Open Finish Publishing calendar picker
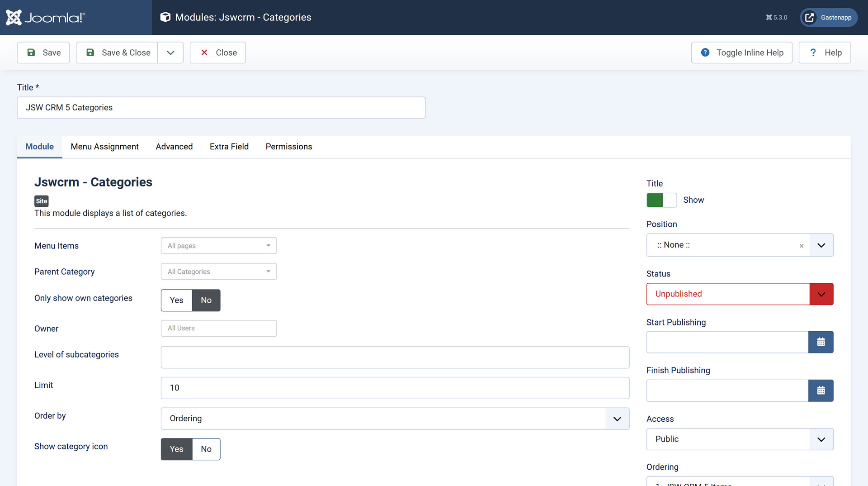The width and height of the screenshot is (868, 486). click(x=821, y=391)
